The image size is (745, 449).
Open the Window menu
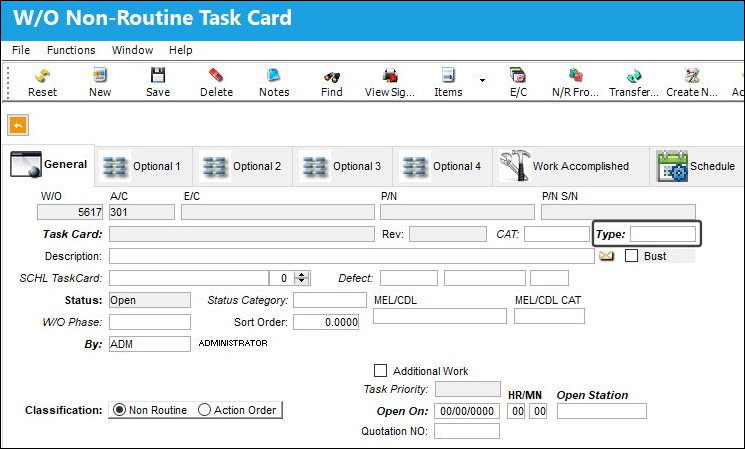click(133, 50)
